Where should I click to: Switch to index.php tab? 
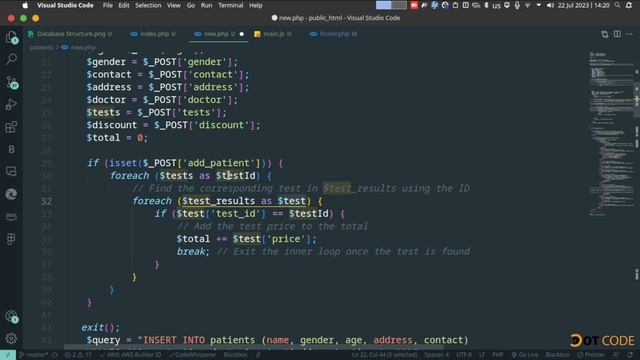[x=153, y=34]
